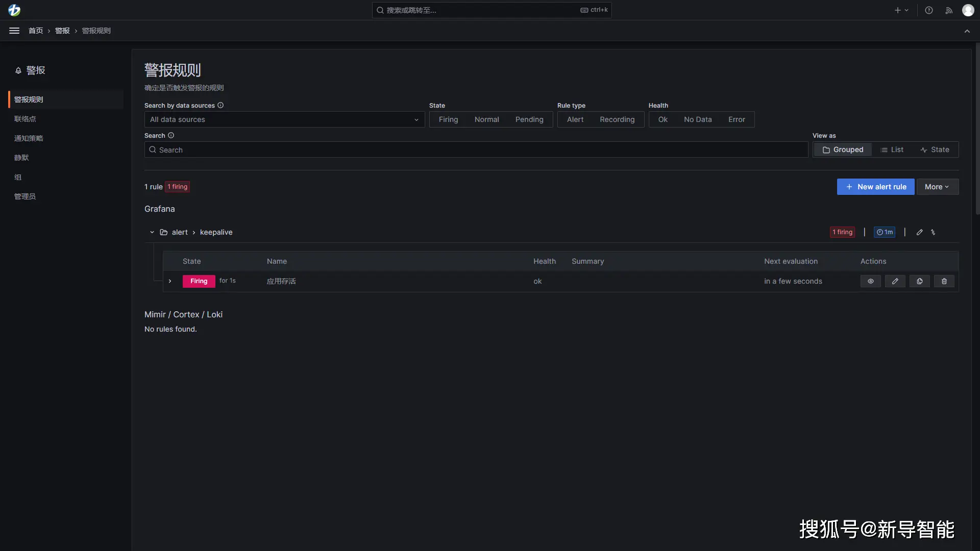Click the view rule eye icon

tap(870, 281)
